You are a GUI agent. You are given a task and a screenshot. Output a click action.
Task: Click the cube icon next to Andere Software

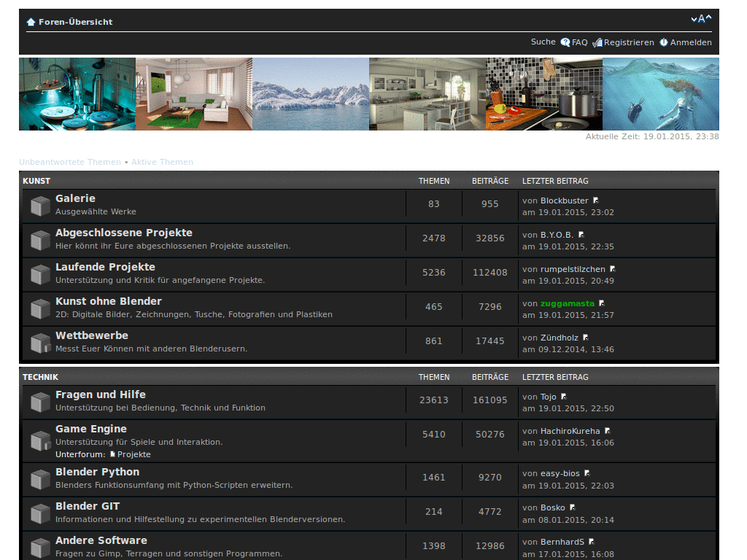click(41, 548)
